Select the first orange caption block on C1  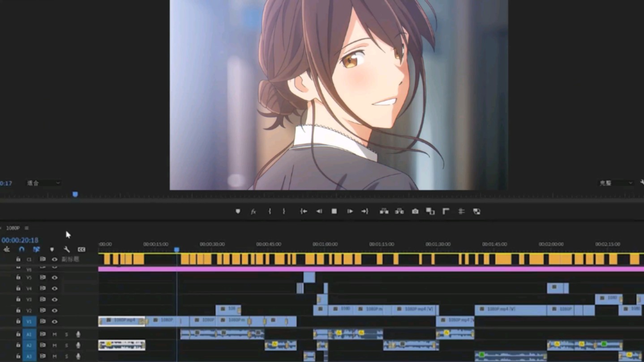pyautogui.click(x=107, y=259)
